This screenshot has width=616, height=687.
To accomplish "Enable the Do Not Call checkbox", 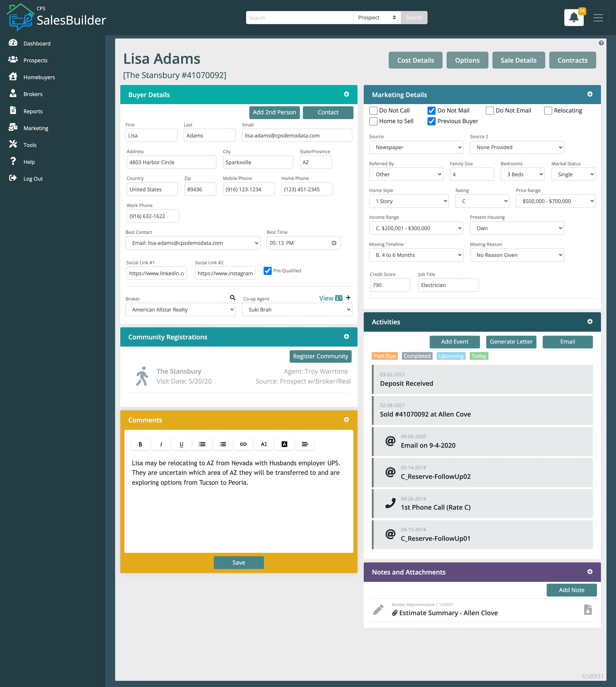I will tap(373, 110).
